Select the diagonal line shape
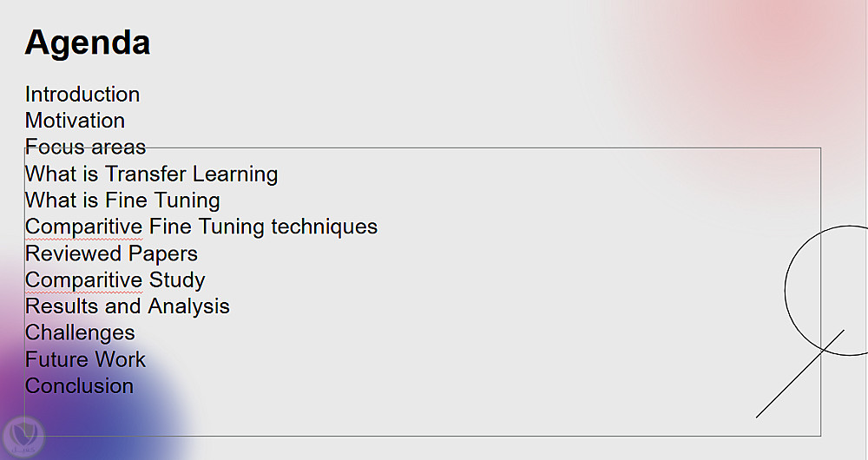The width and height of the screenshot is (868, 460). pyautogui.click(x=799, y=374)
